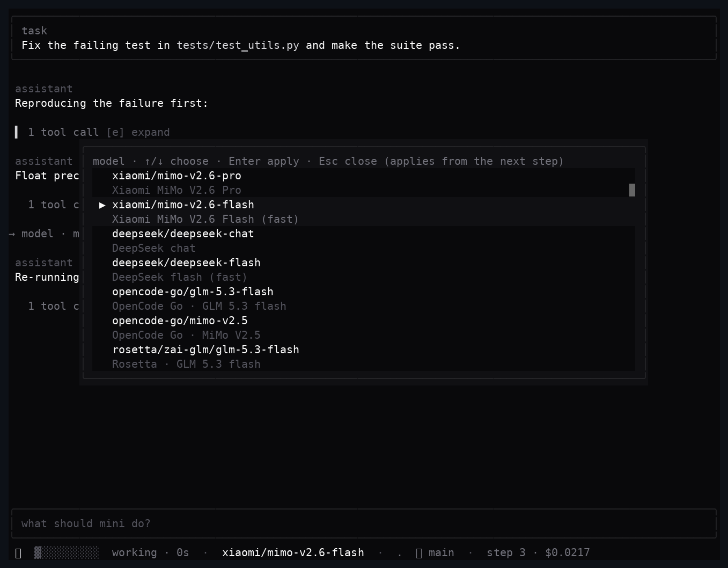728x568 pixels.
Task: Click the status bar model name xiaomi/mimo-v2.6-flash
Action: pos(293,552)
